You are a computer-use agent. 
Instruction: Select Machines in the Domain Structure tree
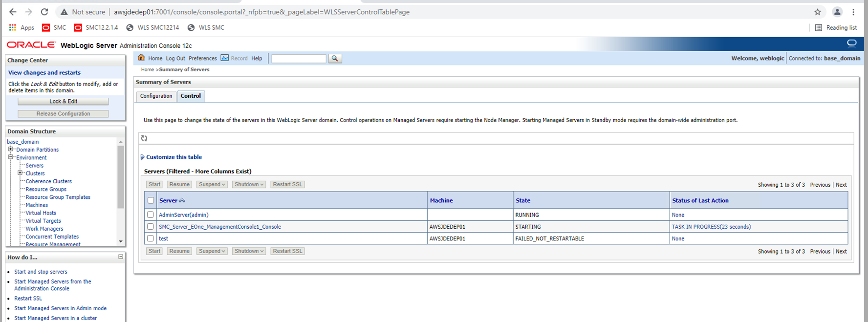pyautogui.click(x=37, y=205)
